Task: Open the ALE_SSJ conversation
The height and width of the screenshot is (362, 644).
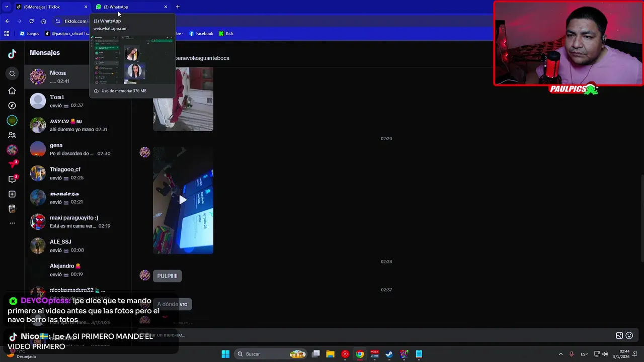Action: click(78, 246)
